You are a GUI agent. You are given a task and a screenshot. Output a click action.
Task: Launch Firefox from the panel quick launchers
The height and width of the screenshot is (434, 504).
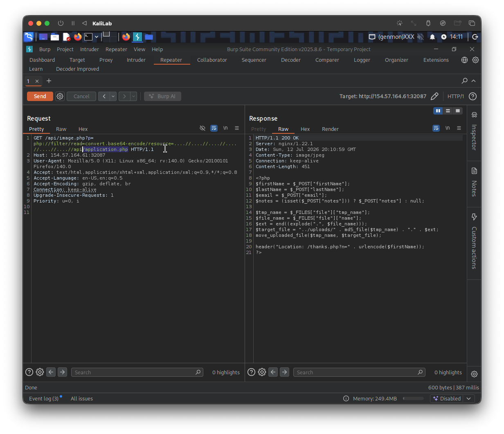click(x=78, y=37)
